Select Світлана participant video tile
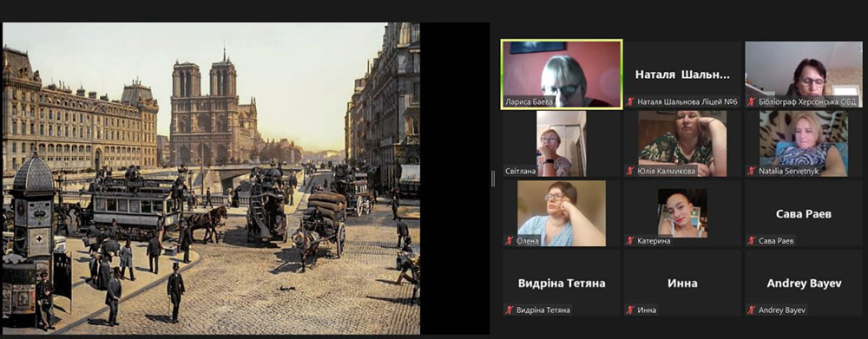868x339 pixels. [562, 143]
